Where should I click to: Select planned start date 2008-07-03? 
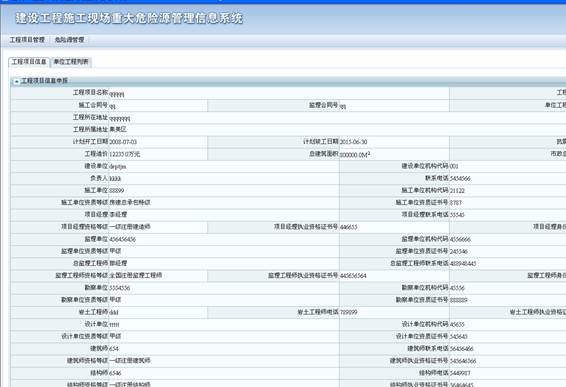pyautogui.click(x=123, y=142)
